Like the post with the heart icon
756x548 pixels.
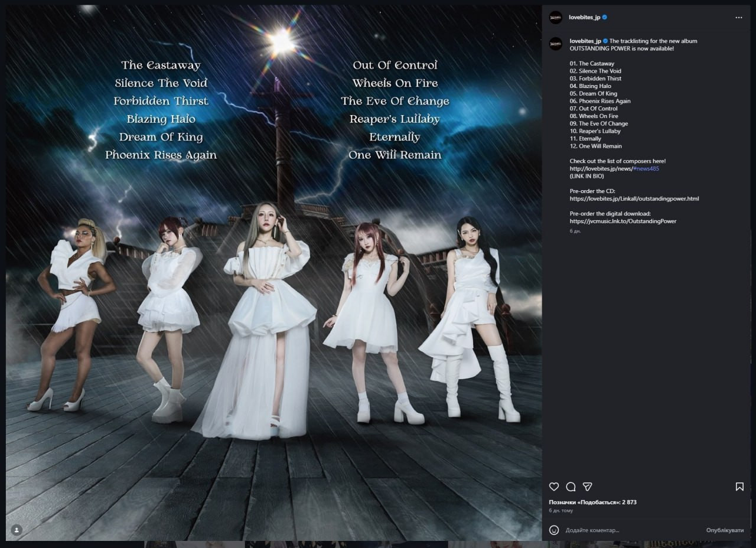click(x=554, y=487)
